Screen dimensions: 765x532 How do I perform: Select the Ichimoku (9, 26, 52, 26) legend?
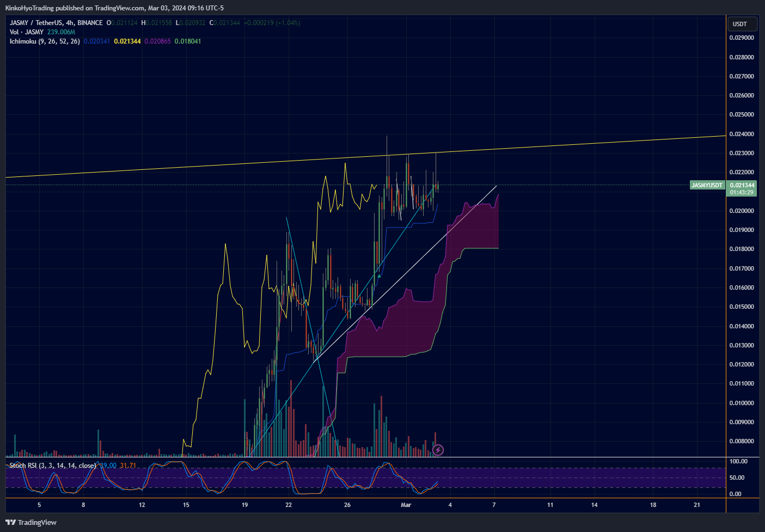tap(45, 41)
